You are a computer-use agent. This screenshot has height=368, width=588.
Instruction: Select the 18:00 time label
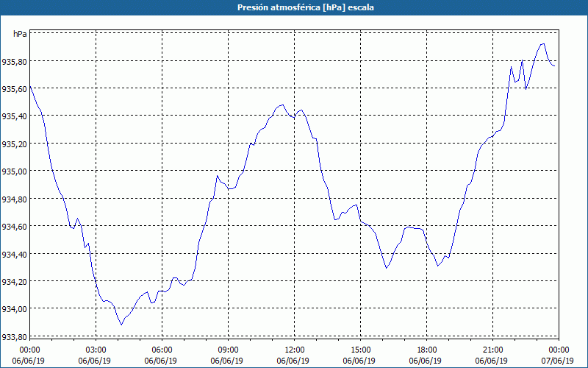(426, 349)
